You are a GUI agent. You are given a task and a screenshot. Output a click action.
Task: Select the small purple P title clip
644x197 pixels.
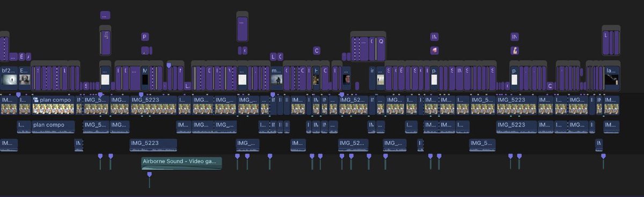[145, 37]
